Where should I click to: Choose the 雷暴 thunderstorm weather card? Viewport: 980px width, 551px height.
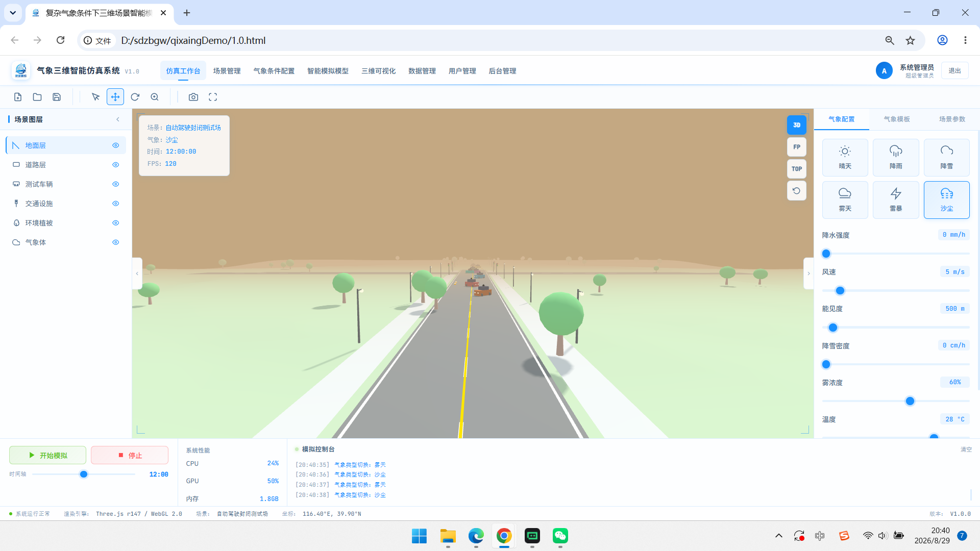(896, 200)
